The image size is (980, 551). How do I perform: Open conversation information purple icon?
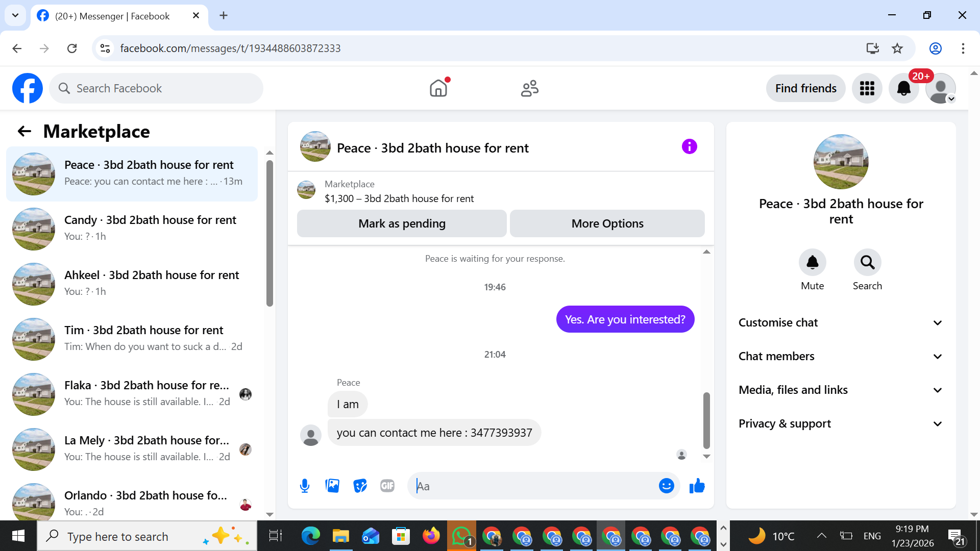click(689, 147)
